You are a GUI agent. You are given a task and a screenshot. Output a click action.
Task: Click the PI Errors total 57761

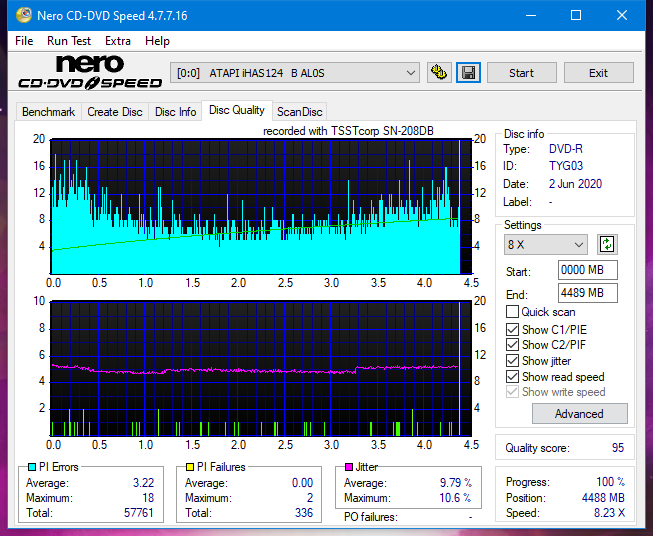[139, 513]
